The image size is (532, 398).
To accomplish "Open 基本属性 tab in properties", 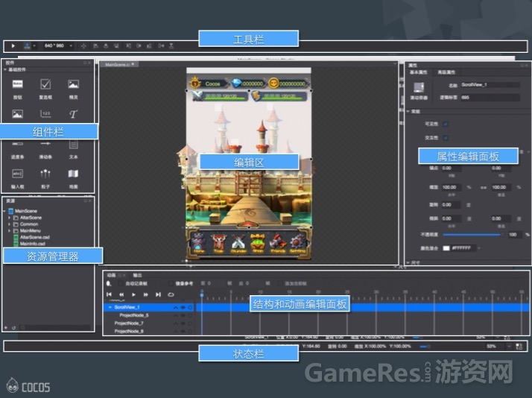I will [x=418, y=72].
